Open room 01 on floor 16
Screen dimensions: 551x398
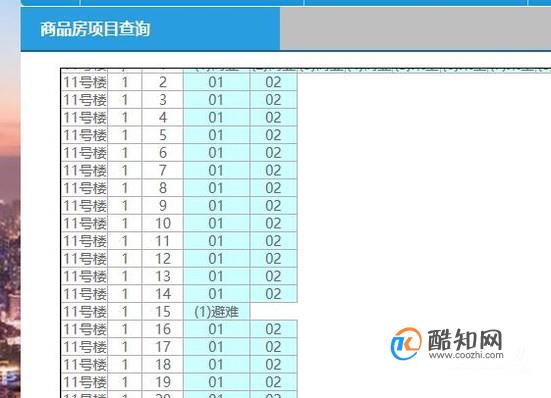216,329
